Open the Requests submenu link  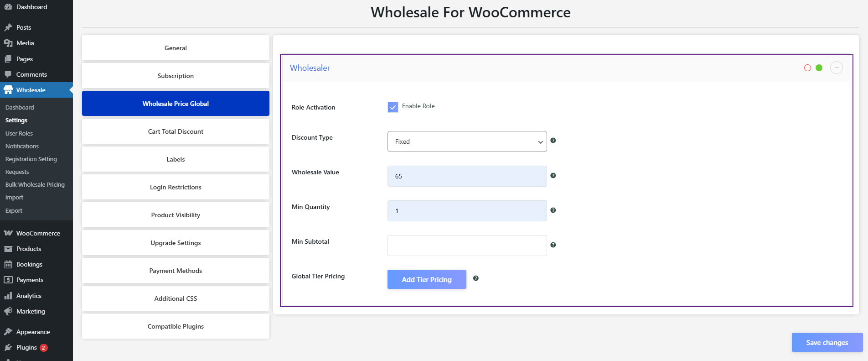(17, 172)
